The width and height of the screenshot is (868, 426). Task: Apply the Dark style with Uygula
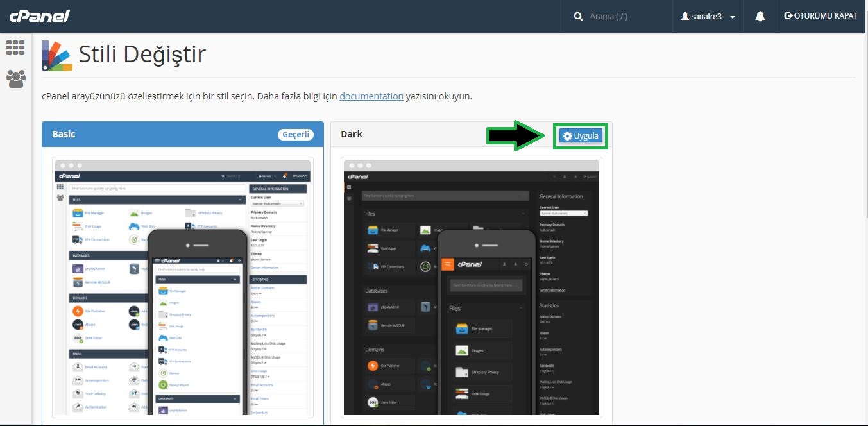tap(580, 135)
